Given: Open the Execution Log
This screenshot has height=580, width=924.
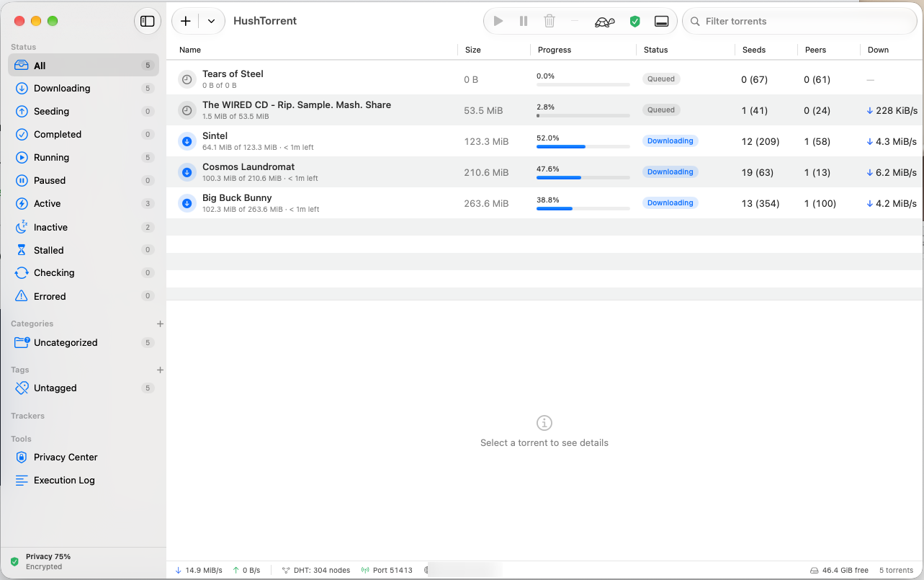Looking at the screenshot, I should click(x=84, y=481).
